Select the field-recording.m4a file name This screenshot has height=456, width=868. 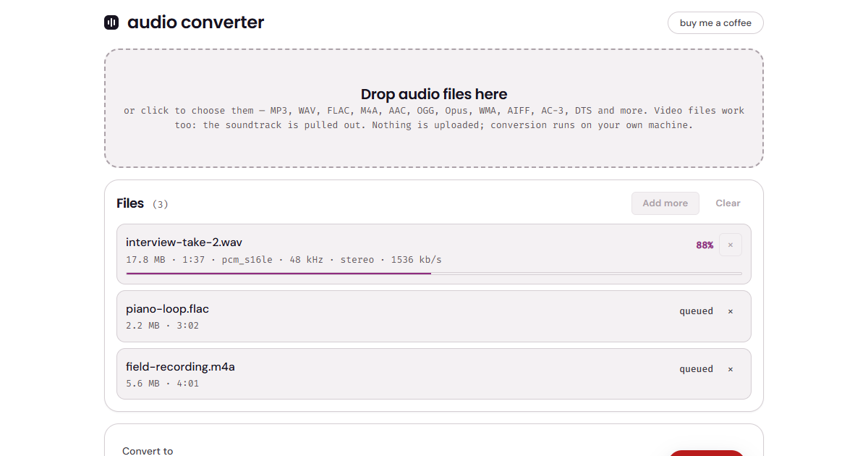pyautogui.click(x=180, y=367)
